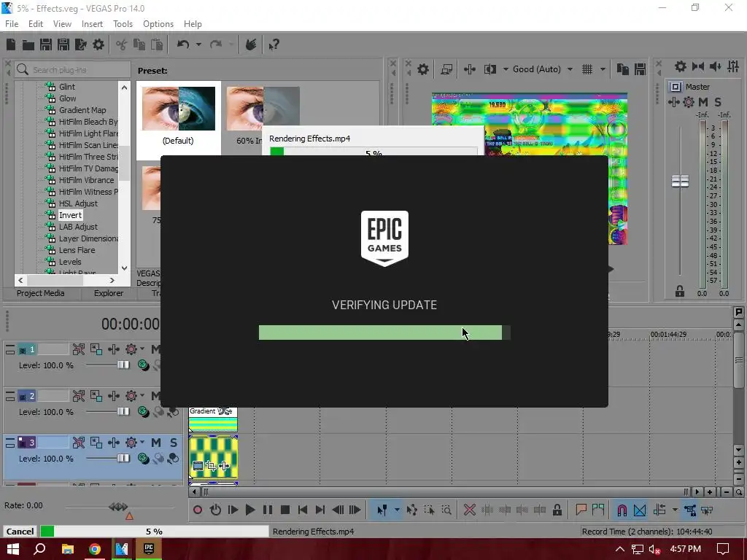Click the Undo arrow icon
Screen dimensions: 747x560
[183, 44]
